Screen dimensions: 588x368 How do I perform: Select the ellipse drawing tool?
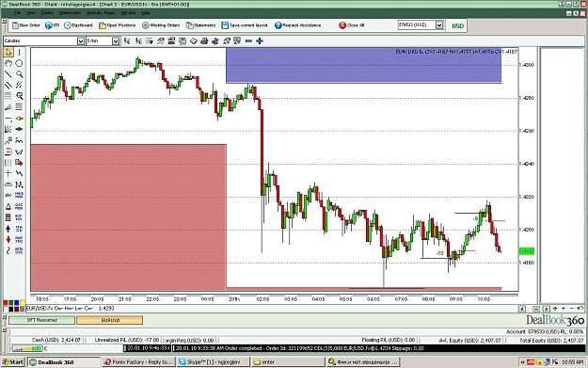[19, 63]
